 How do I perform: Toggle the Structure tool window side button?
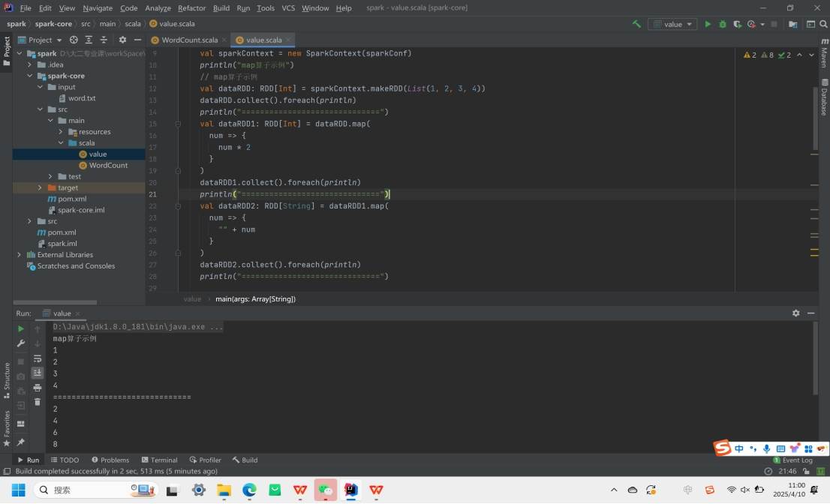pyautogui.click(x=6, y=381)
